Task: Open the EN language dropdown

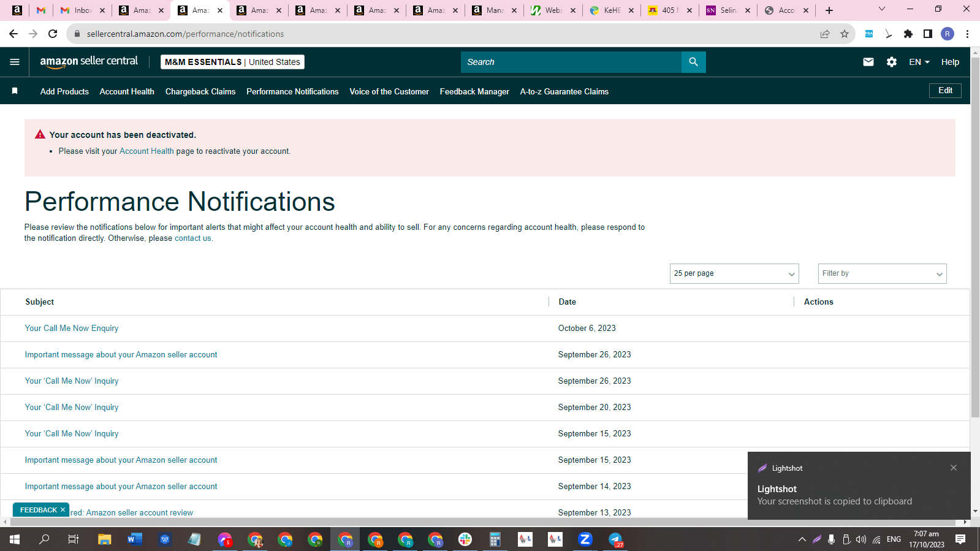Action: (919, 62)
